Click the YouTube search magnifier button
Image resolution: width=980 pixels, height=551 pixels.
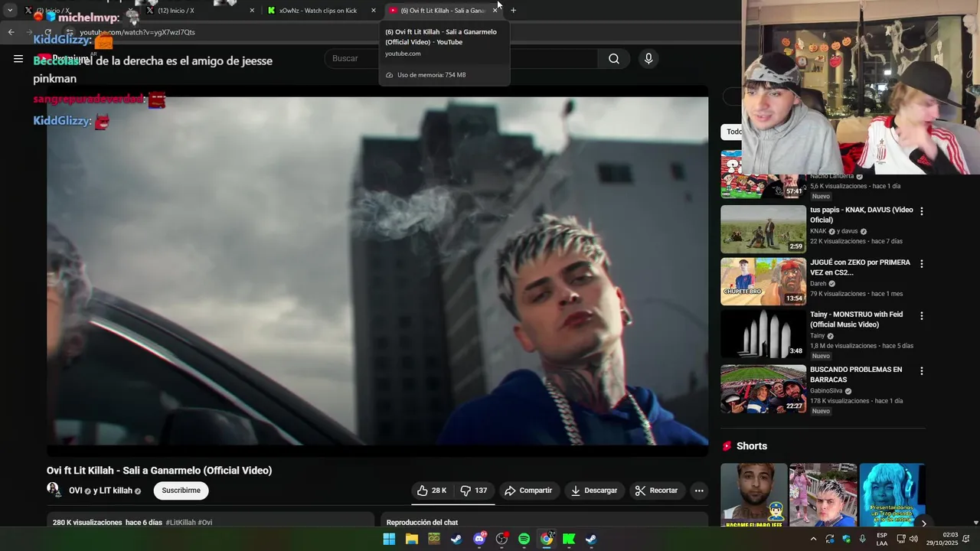(614, 59)
